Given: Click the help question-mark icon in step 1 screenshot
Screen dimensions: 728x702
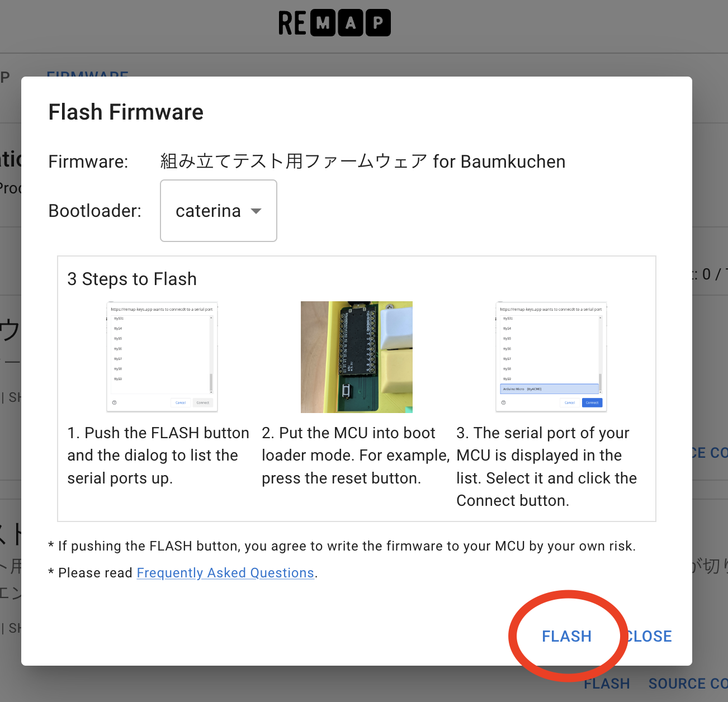Looking at the screenshot, I should coord(115,402).
